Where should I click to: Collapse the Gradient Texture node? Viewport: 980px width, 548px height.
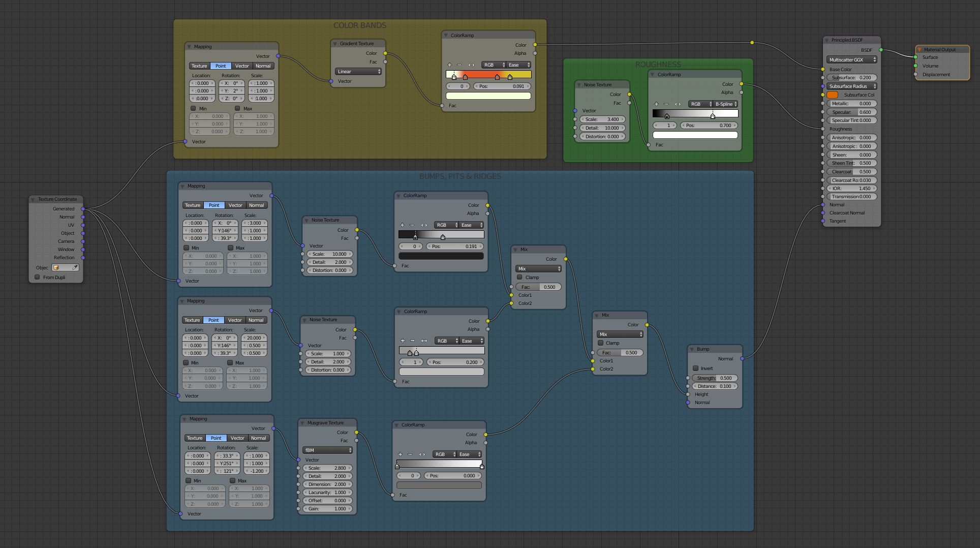335,44
